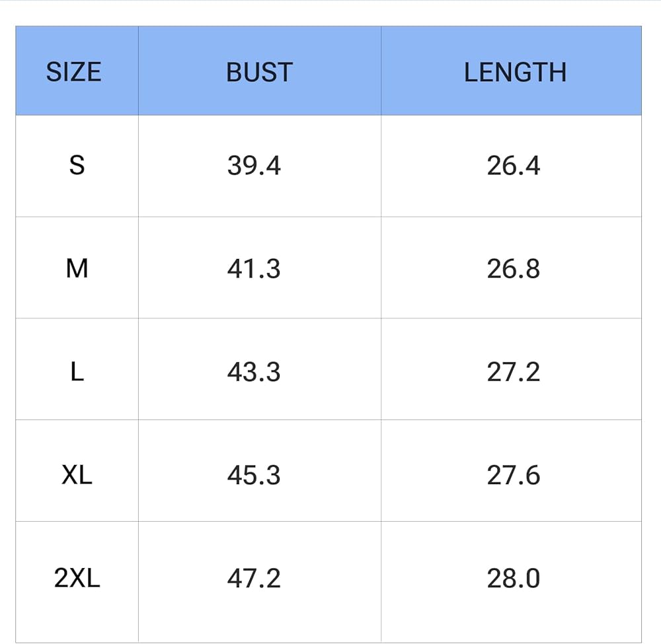Click bust value 43.3

(254, 372)
